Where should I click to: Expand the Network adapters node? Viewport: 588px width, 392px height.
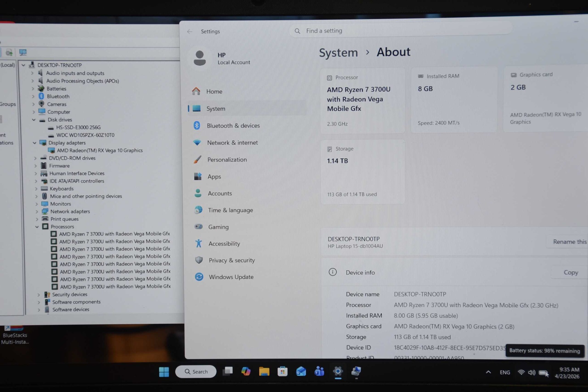click(37, 212)
